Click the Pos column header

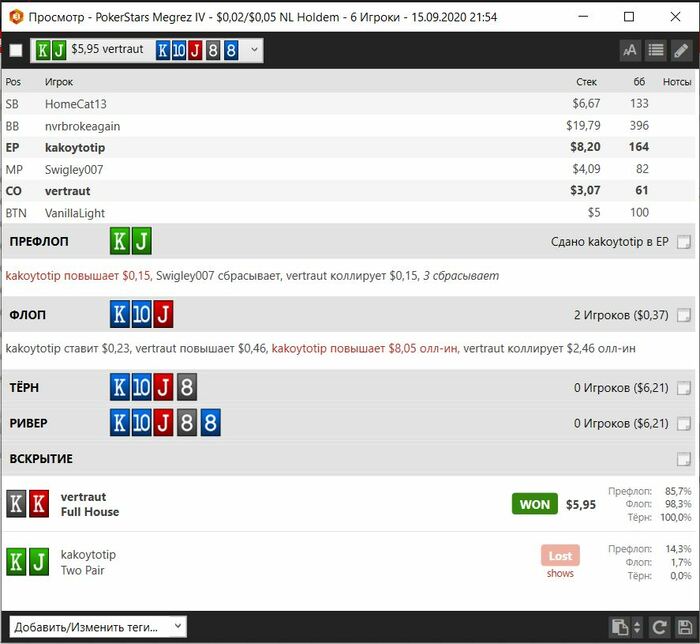[13, 82]
